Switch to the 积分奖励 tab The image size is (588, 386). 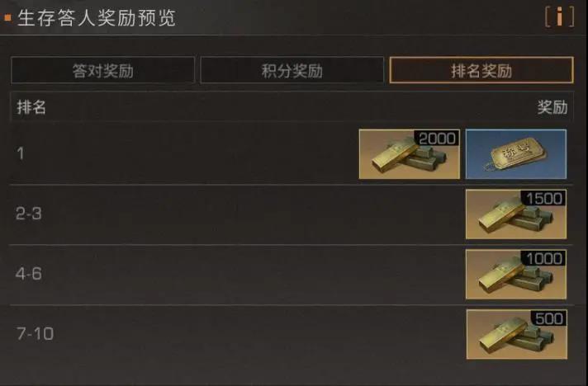click(292, 70)
